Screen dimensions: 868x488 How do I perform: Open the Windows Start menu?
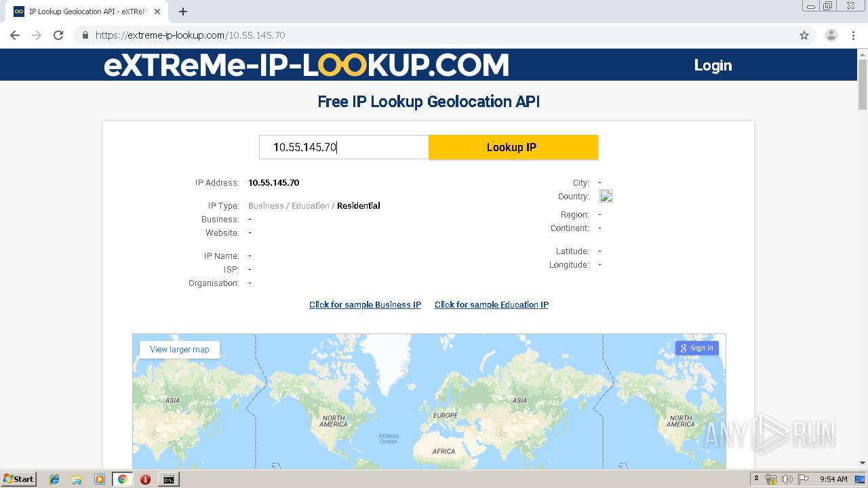pos(19,479)
